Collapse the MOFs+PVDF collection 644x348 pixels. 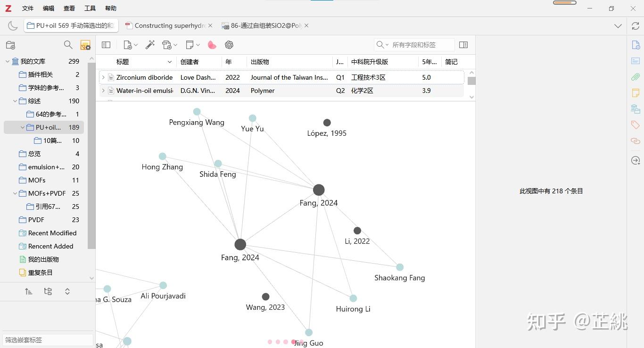[15, 193]
